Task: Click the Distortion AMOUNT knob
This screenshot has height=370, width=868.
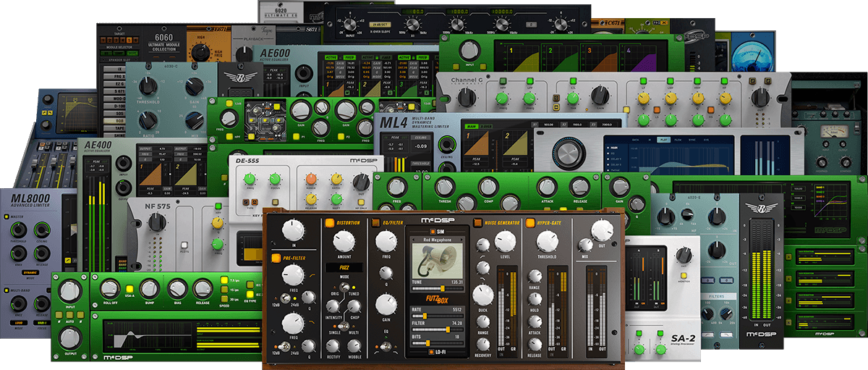Action: (343, 240)
